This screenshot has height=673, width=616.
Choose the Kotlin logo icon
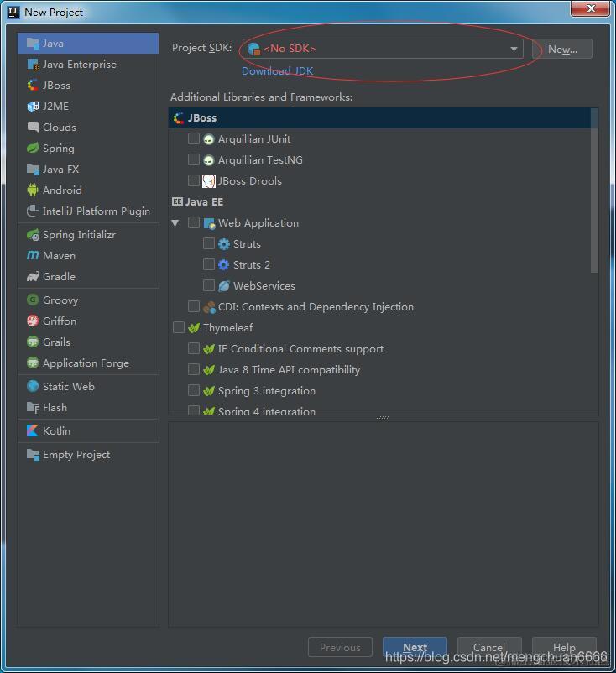click(x=33, y=430)
